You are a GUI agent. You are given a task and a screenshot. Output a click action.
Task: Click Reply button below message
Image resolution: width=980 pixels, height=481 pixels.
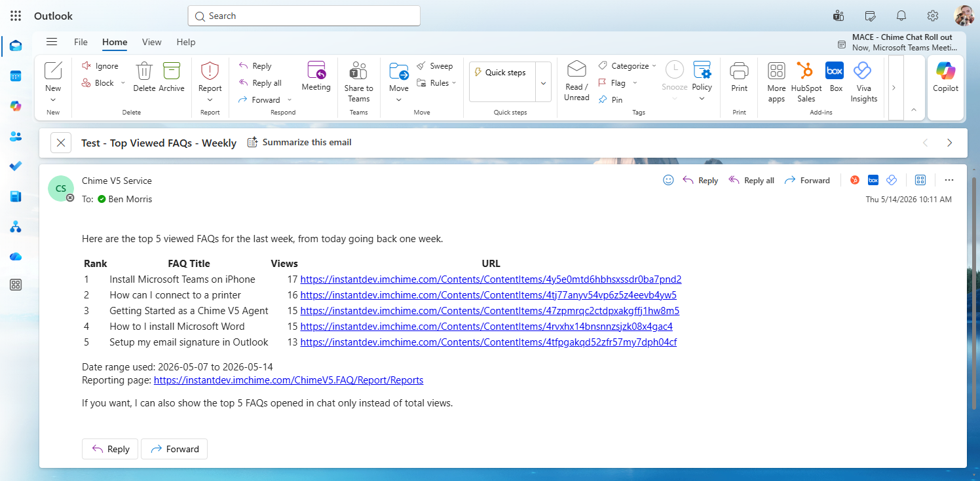(x=110, y=449)
